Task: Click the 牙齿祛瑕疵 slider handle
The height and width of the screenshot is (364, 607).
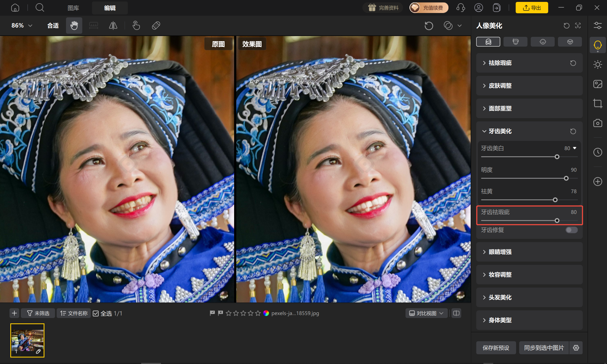Action: [x=557, y=220]
